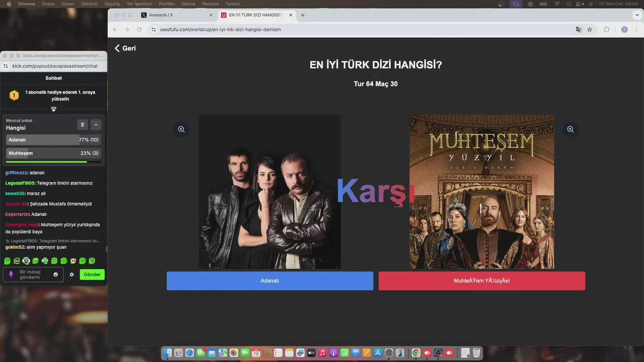This screenshot has height=362, width=644.
Task: Open the Geçmiş menu
Action: (x=112, y=4)
